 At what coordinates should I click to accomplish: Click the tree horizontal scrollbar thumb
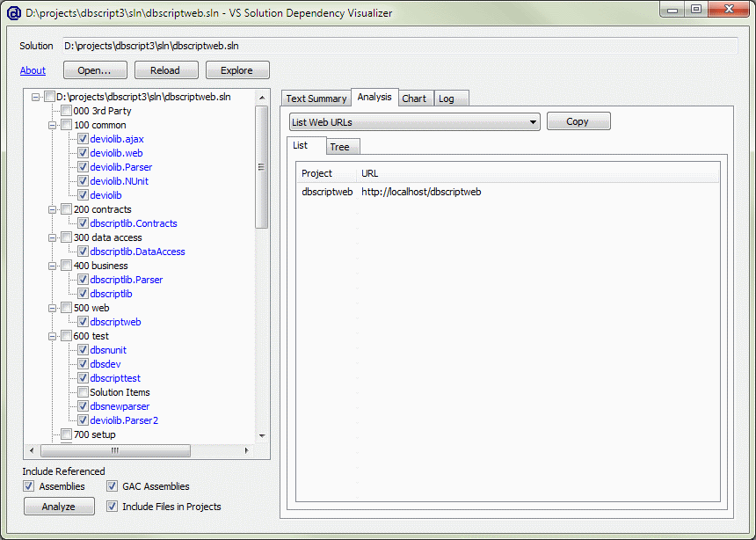pos(116,450)
